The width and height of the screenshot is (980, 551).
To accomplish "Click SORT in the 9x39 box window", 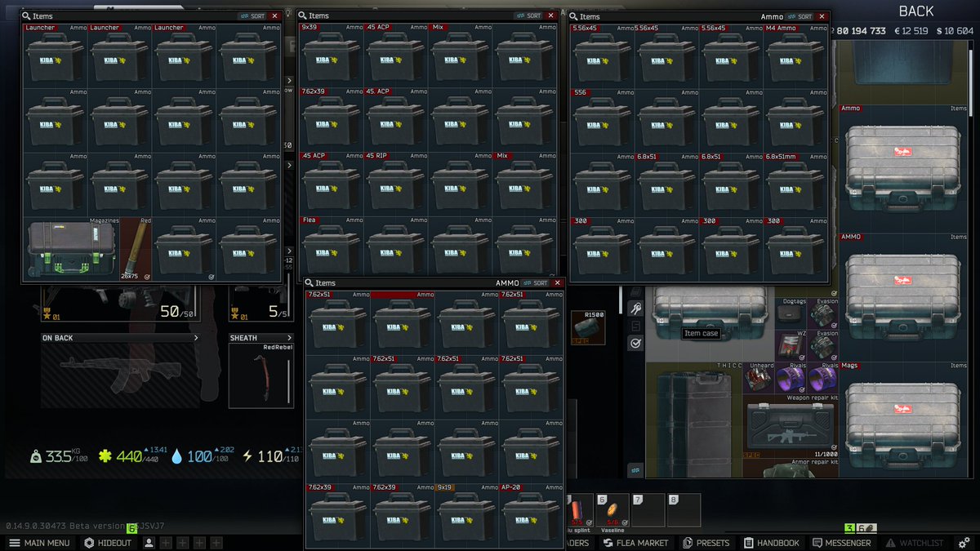I will coord(529,16).
